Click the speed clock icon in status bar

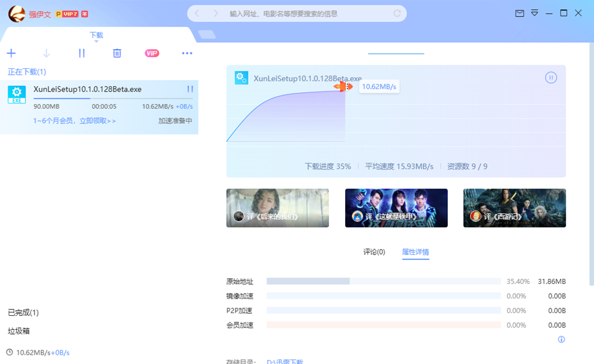click(x=9, y=352)
